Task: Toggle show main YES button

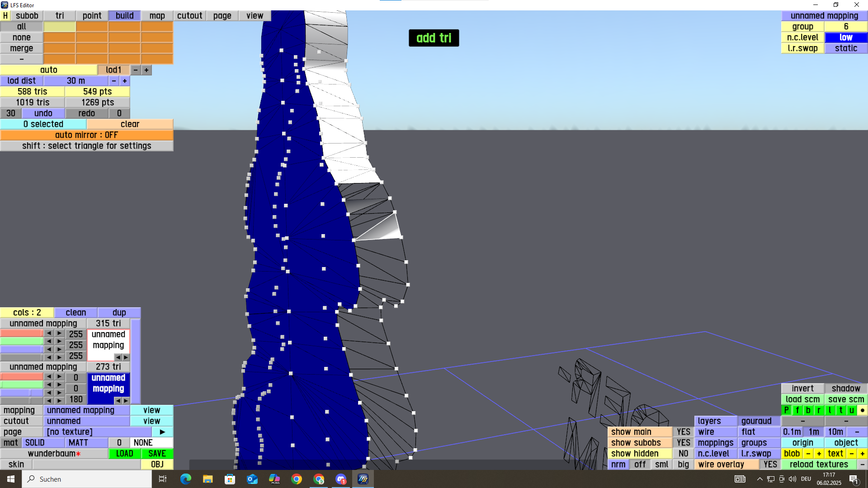Action: (x=683, y=432)
